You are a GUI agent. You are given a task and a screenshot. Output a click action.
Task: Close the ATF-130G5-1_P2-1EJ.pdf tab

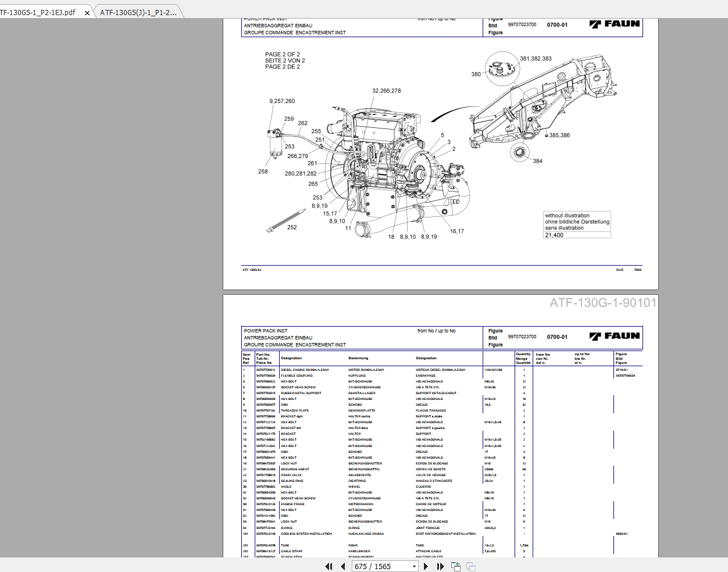pyautogui.click(x=87, y=10)
